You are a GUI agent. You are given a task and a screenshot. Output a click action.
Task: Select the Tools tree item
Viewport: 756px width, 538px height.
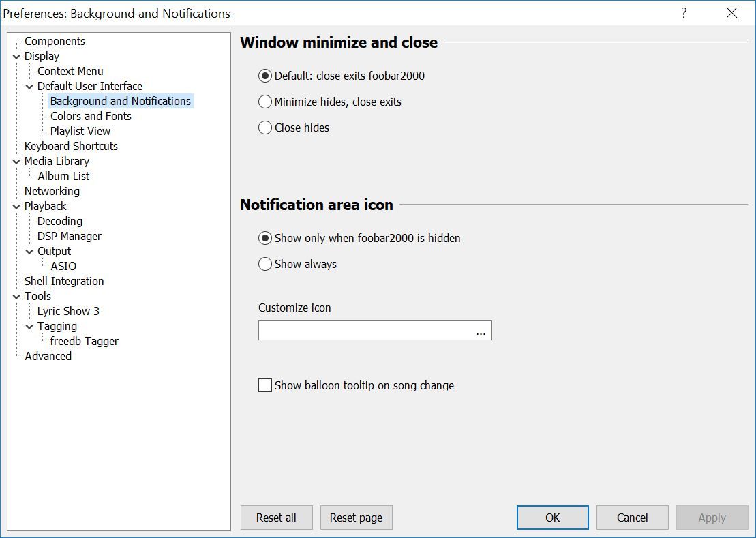pyautogui.click(x=37, y=295)
